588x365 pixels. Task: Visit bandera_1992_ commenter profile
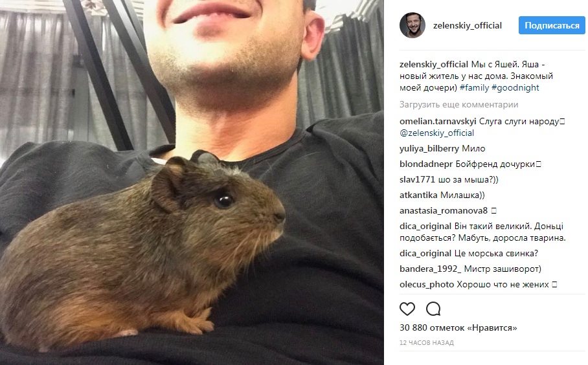(430, 269)
